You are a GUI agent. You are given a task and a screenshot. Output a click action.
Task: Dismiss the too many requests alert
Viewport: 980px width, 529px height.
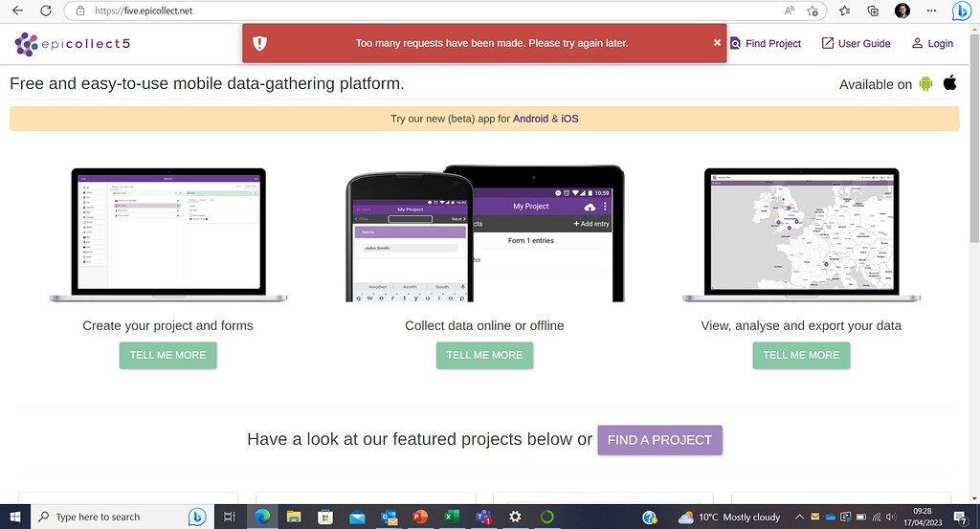[x=717, y=43]
